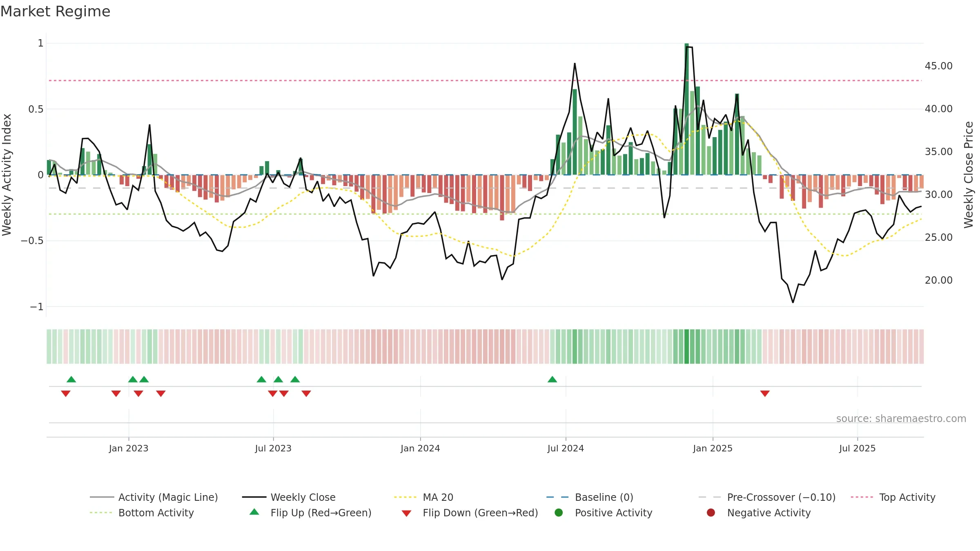The height and width of the screenshot is (551, 980).
Task: Click the 0.5 activity index tick label
Action: (x=36, y=109)
